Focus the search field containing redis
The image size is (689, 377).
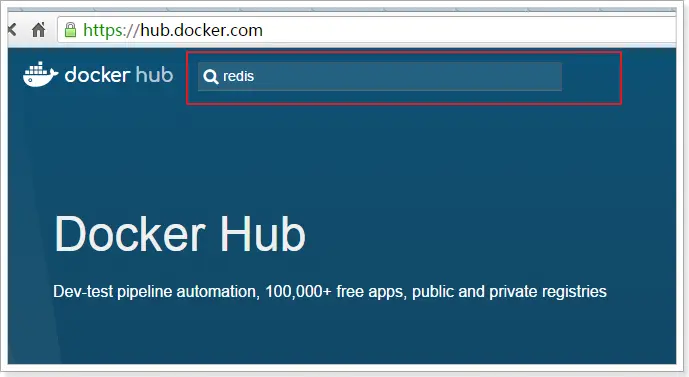[380, 76]
